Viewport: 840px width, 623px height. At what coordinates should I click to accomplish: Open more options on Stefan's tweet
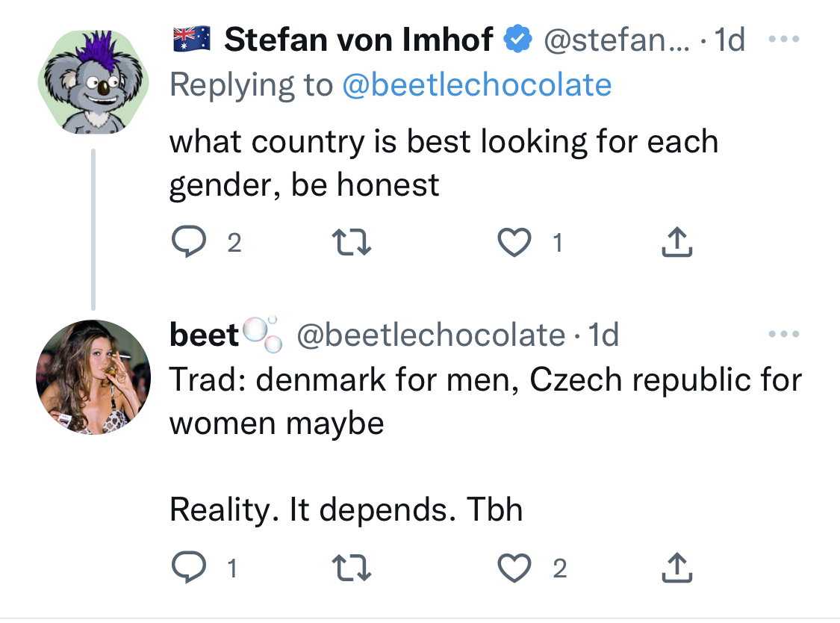tap(783, 39)
